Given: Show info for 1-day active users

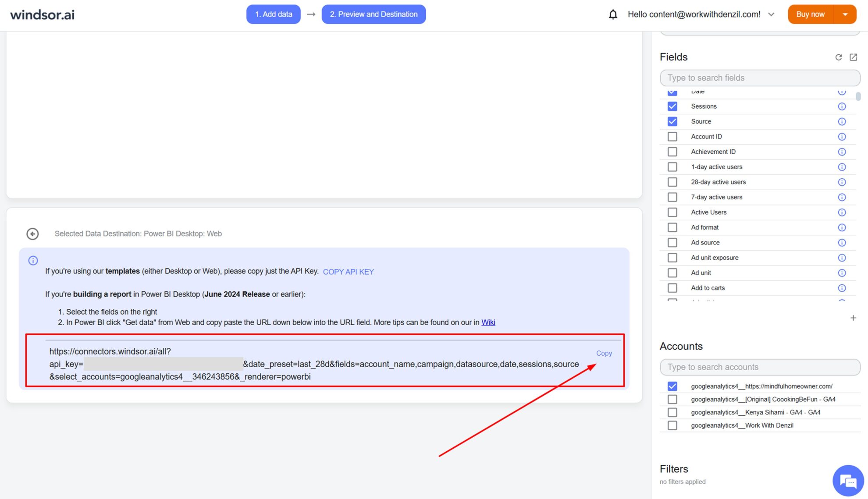Looking at the screenshot, I should click(x=842, y=167).
